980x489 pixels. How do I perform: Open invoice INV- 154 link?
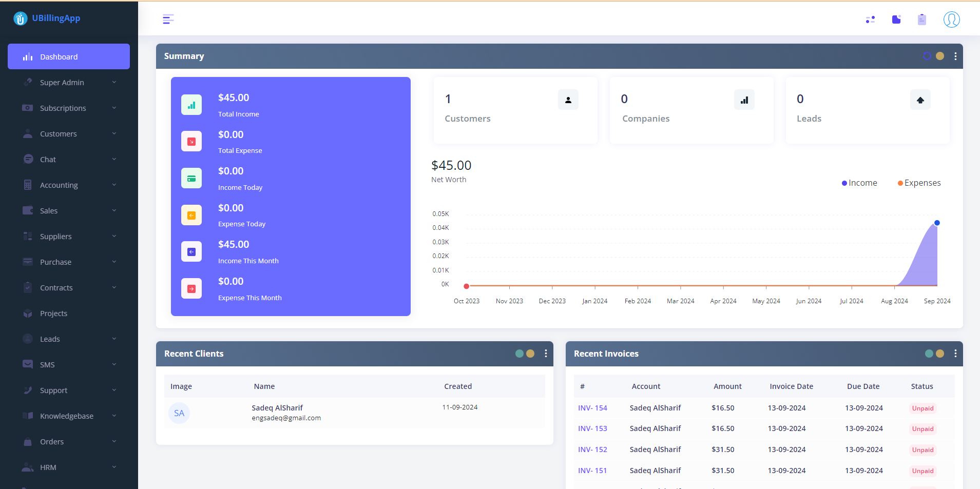point(592,408)
